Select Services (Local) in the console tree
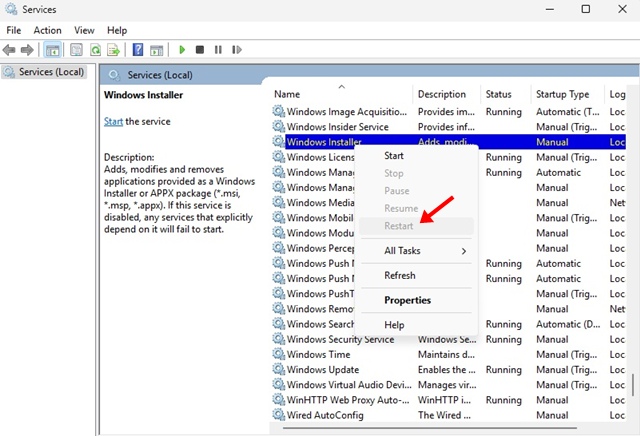 click(x=46, y=72)
